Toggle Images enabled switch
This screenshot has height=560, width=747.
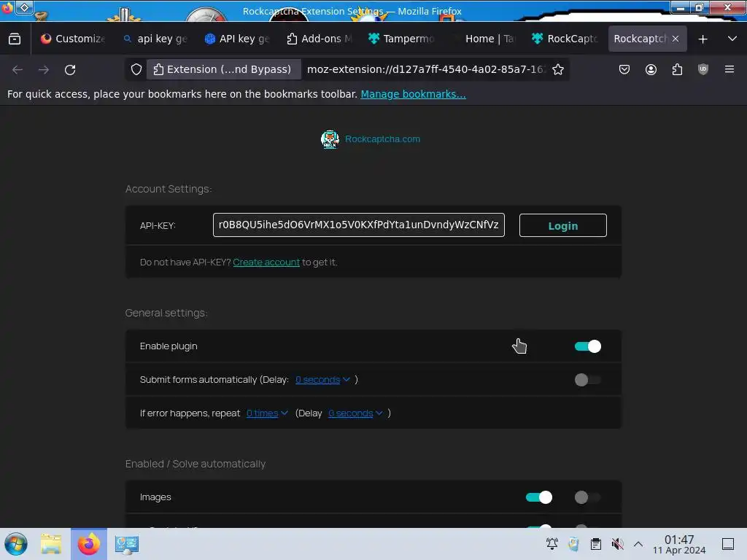(x=539, y=497)
